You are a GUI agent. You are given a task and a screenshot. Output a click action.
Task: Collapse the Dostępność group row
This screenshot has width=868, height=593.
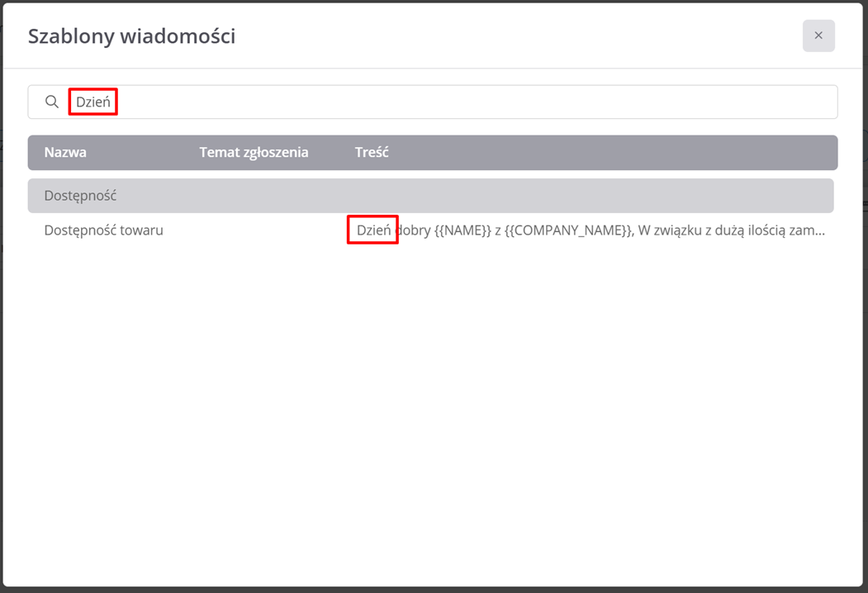[430, 196]
